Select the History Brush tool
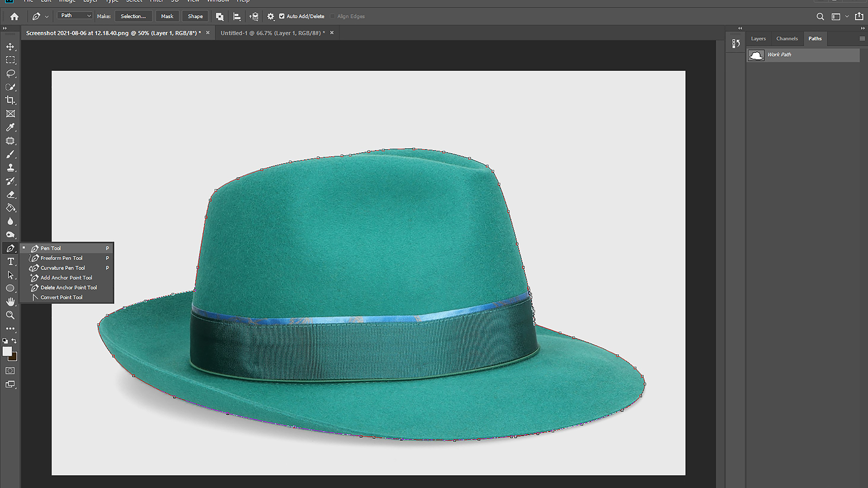Viewport: 868px width, 488px height. (10, 181)
